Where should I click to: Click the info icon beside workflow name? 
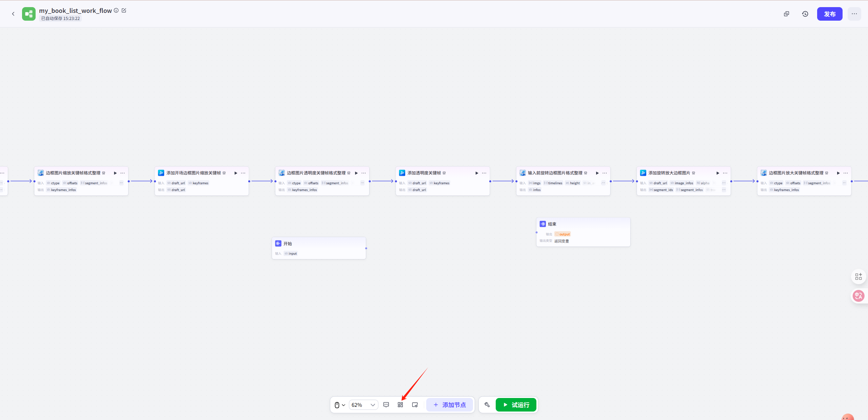(116, 10)
